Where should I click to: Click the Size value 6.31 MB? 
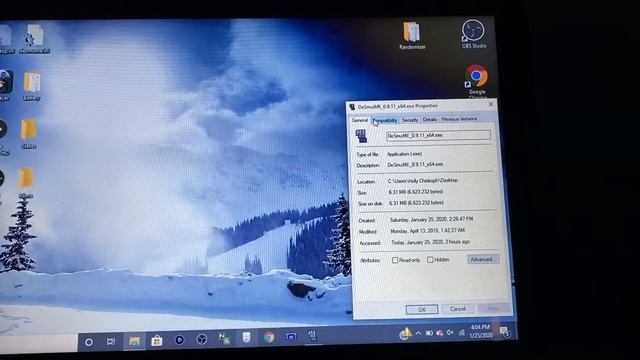pos(416,191)
